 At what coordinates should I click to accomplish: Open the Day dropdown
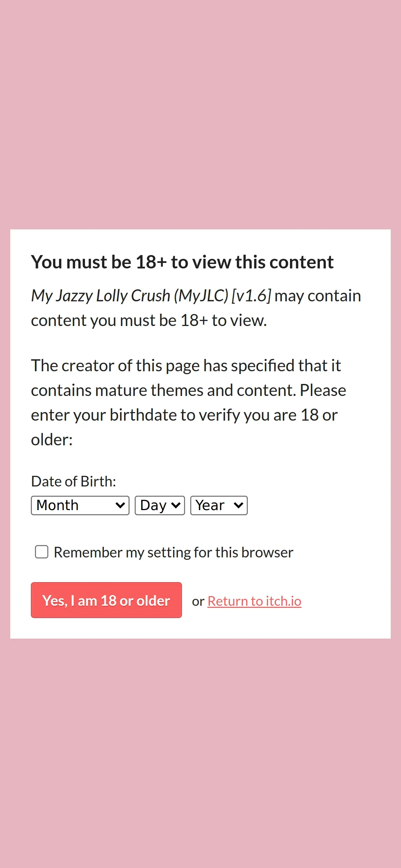coord(160,505)
